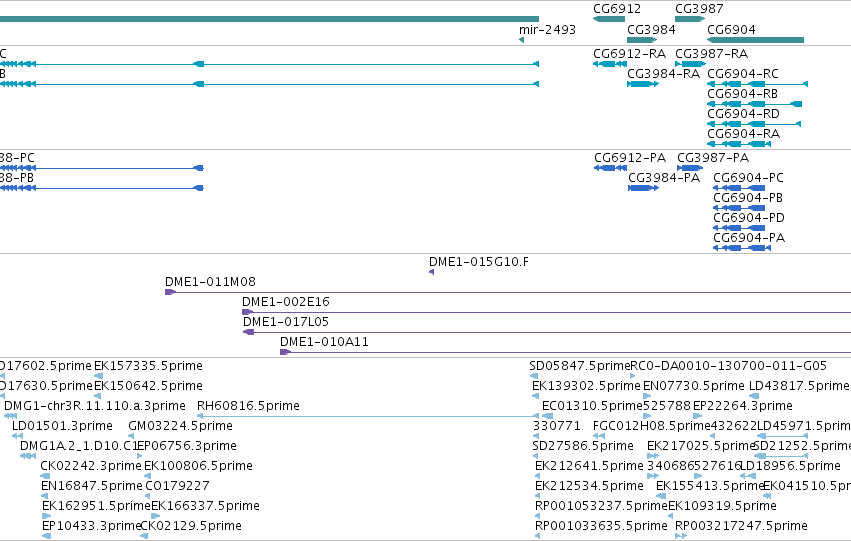Select protein CG3987-PA
The width and height of the screenshot is (851, 541).
pos(690,168)
